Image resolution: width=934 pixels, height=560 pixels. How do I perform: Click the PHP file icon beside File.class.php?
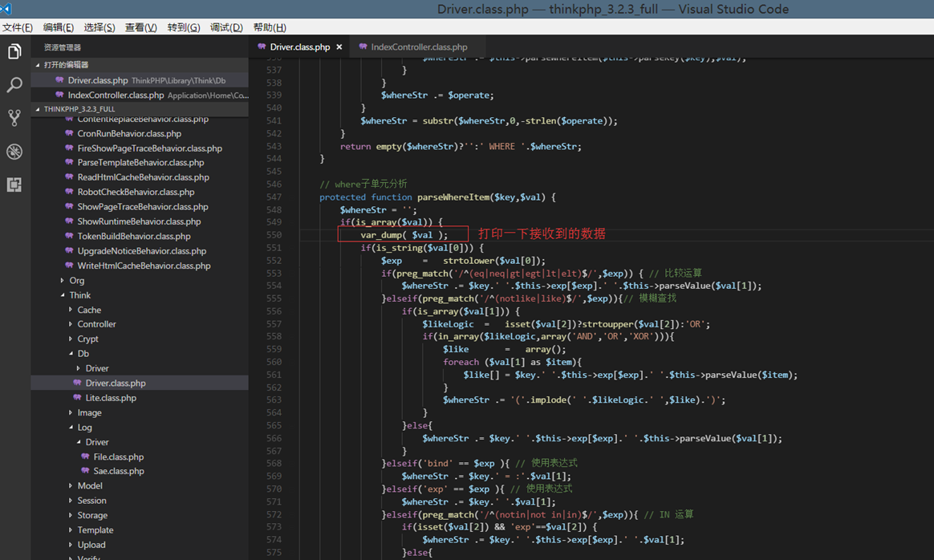click(85, 457)
